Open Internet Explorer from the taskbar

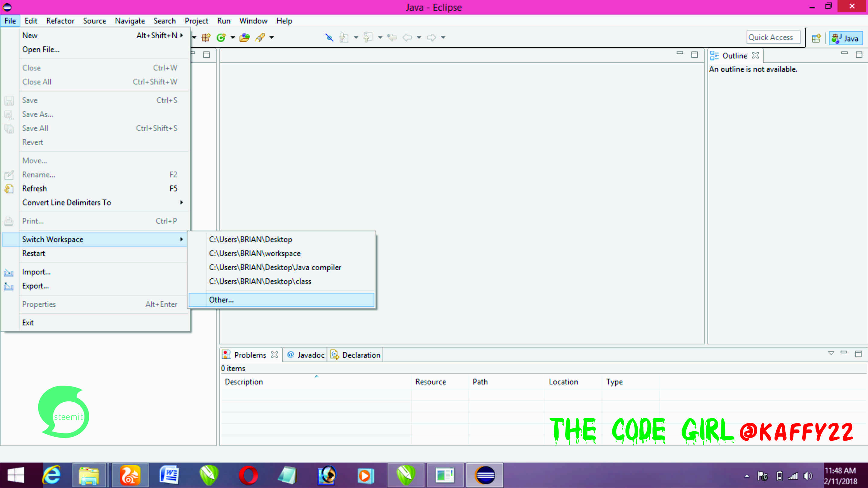coord(52,475)
